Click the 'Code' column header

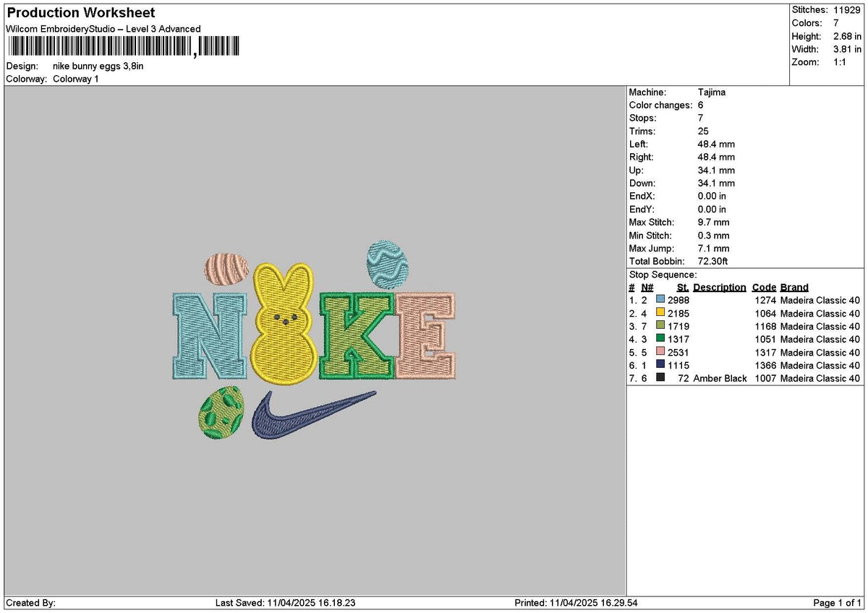pyautogui.click(x=764, y=287)
